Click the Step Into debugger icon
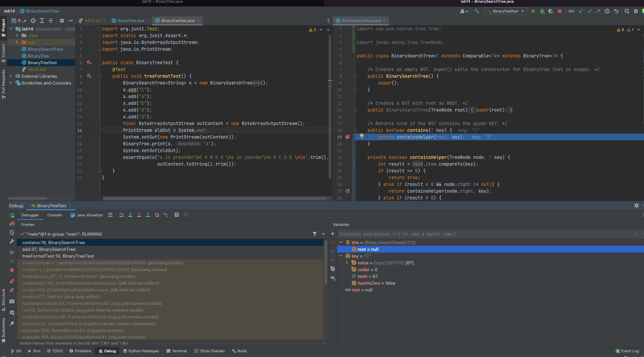The height and width of the screenshot is (357, 644). point(130,215)
